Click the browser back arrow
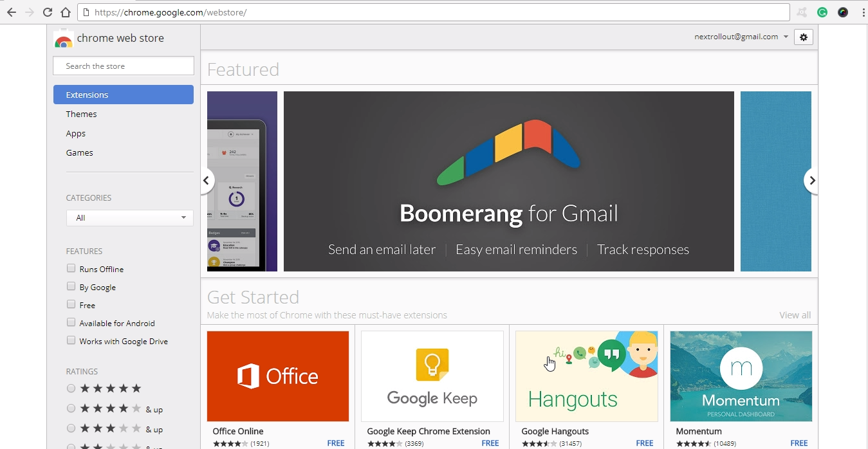 12,12
